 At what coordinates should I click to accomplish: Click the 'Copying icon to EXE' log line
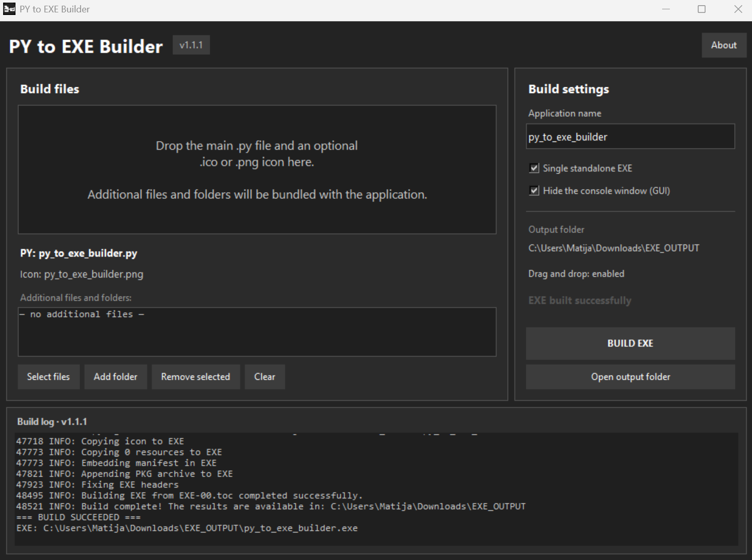pos(100,441)
